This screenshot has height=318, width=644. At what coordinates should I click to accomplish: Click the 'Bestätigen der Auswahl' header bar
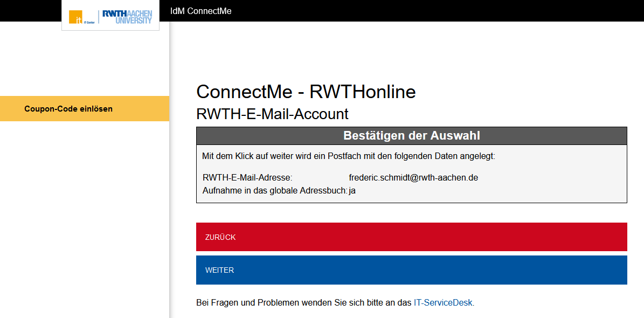(x=411, y=135)
